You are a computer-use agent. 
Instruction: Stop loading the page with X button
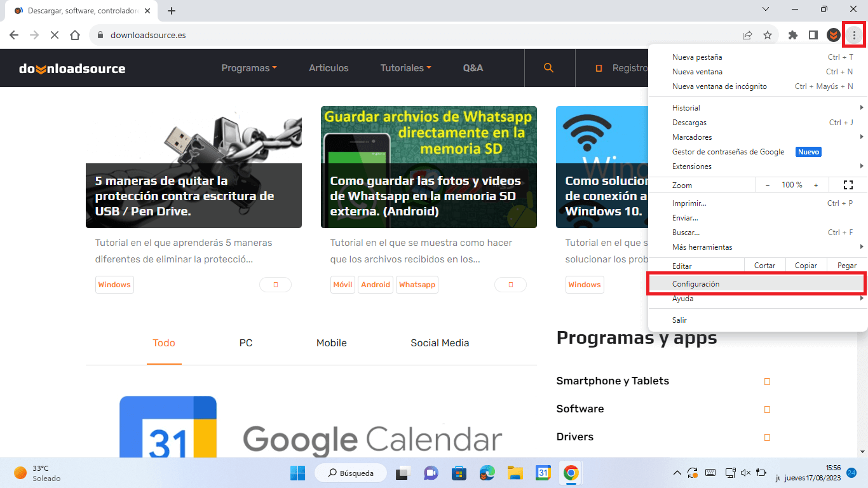click(55, 35)
